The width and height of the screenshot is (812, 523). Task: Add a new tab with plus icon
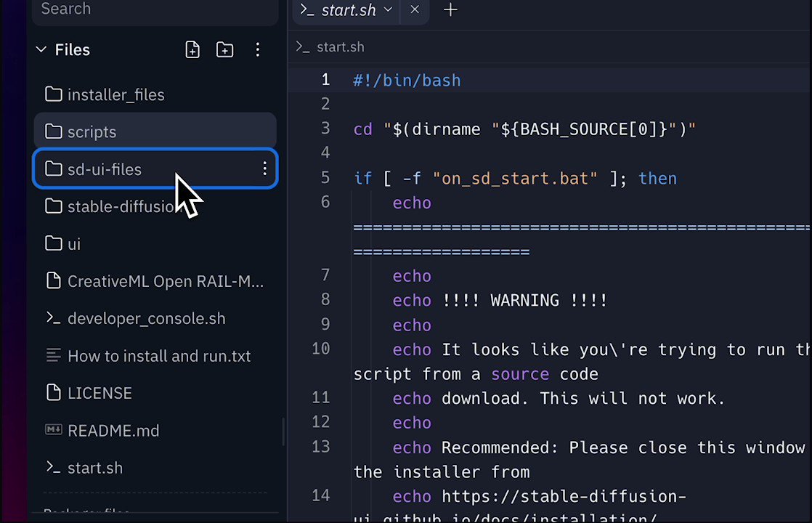pyautogui.click(x=450, y=10)
